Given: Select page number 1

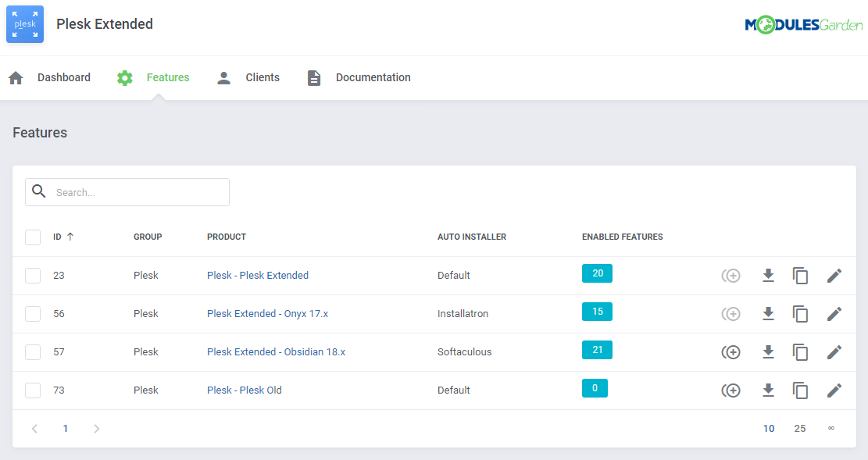Looking at the screenshot, I should 66,429.
